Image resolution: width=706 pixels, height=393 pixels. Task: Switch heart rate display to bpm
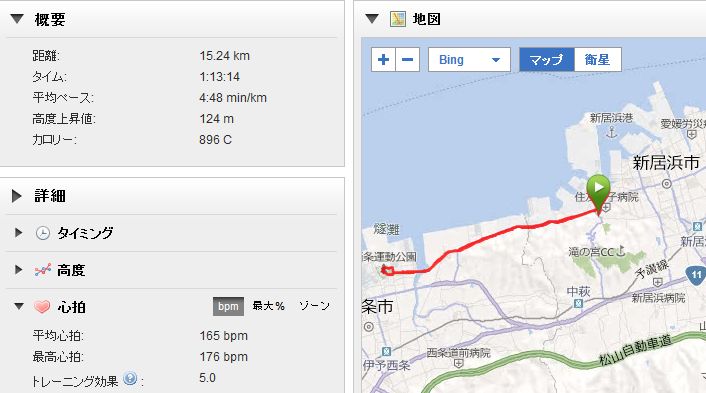228,307
